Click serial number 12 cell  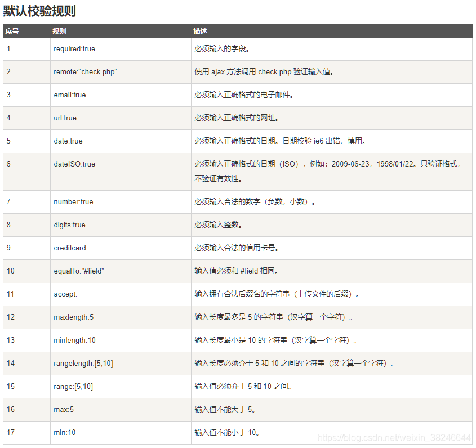click(x=26, y=317)
